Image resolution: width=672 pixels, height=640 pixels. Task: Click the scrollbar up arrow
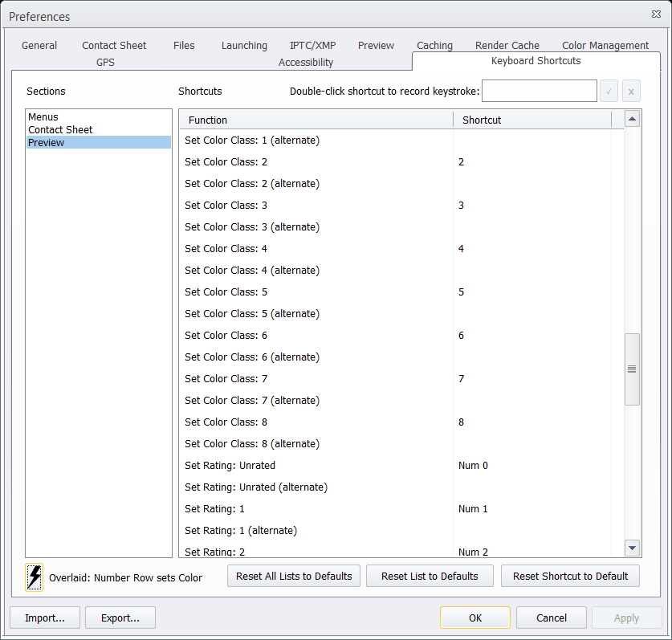pos(633,118)
